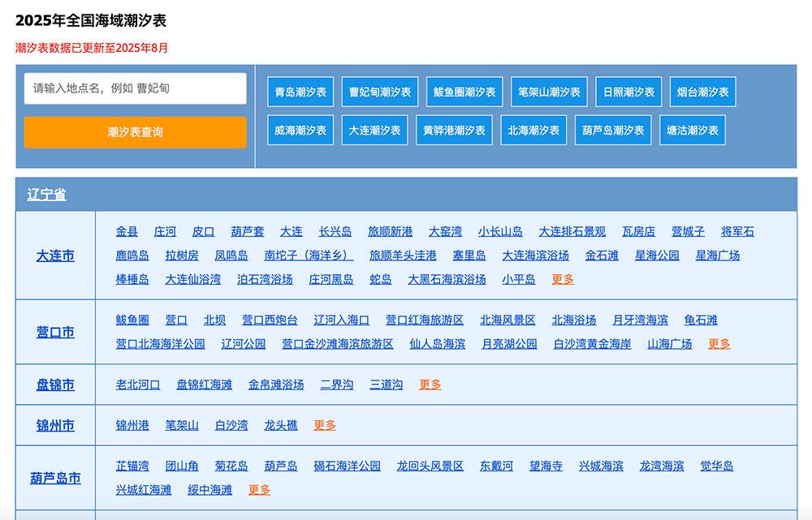812x520 pixels.
Task: Open 塘沽潮汐表 quick link
Action: tap(693, 131)
